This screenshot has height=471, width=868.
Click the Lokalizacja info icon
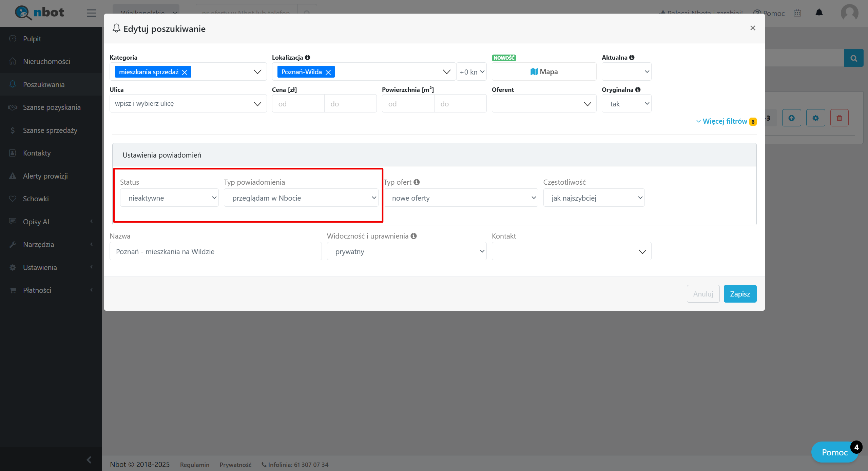(x=307, y=57)
